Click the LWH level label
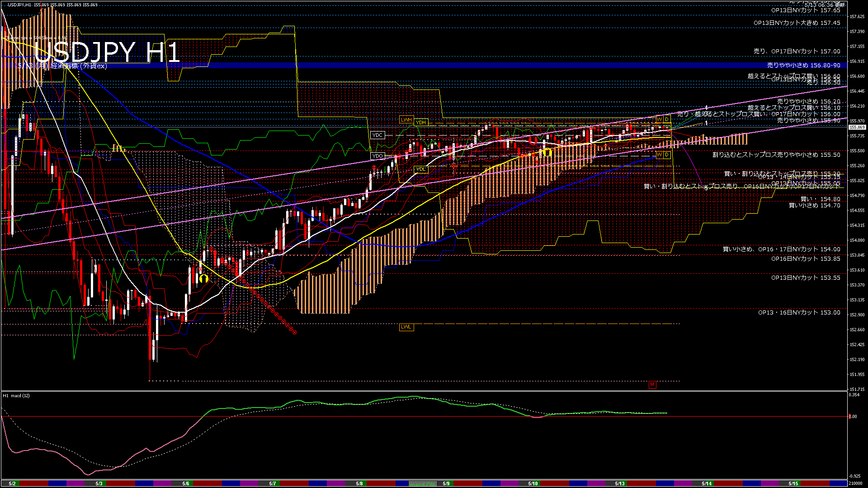 [x=406, y=120]
